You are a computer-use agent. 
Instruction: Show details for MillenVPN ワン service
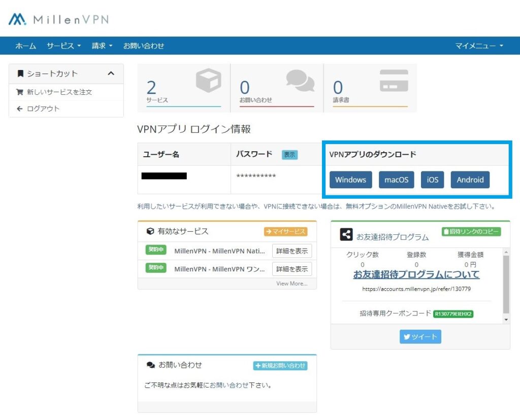pos(292,269)
